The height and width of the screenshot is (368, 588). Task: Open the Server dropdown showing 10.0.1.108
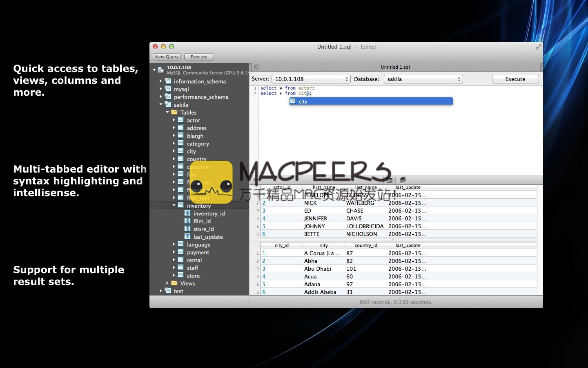point(311,79)
